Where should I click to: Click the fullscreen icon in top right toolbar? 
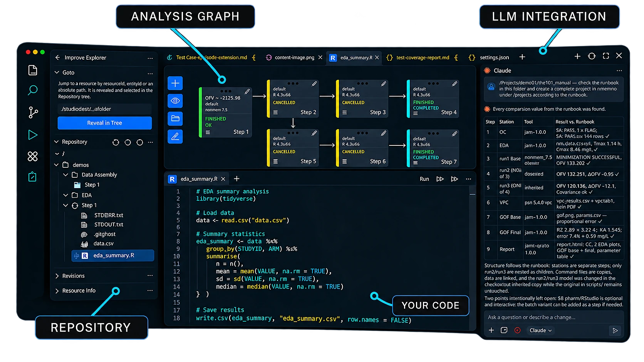[x=606, y=56]
